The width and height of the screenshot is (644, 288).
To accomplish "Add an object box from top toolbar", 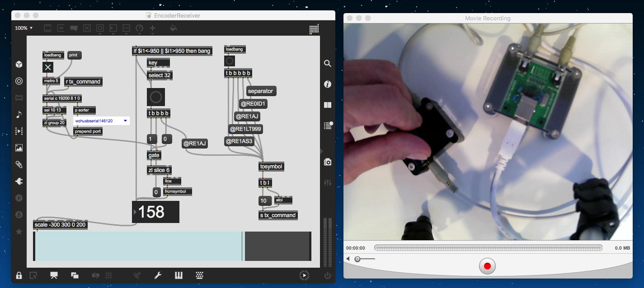I will [x=47, y=28].
